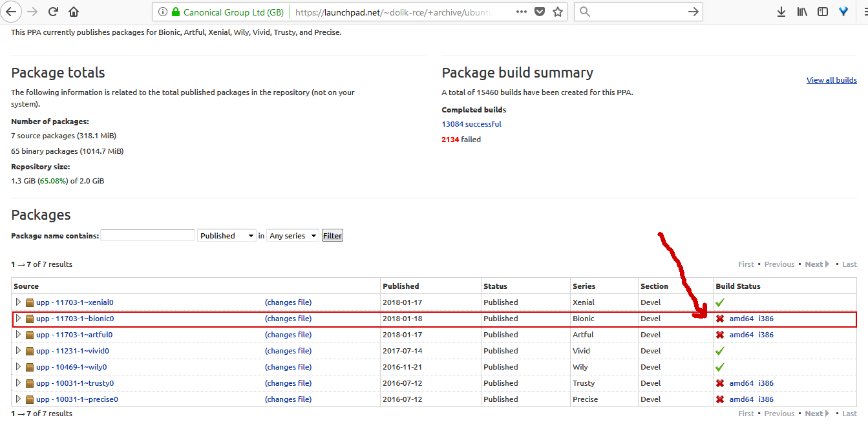Click the green checkmark for xenial build
The image size is (868, 431).
(720, 302)
